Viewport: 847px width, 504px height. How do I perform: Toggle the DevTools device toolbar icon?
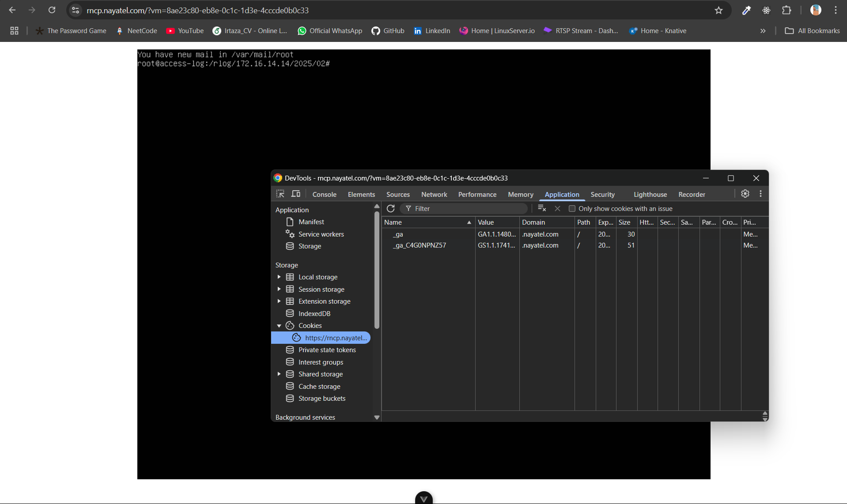[296, 194]
